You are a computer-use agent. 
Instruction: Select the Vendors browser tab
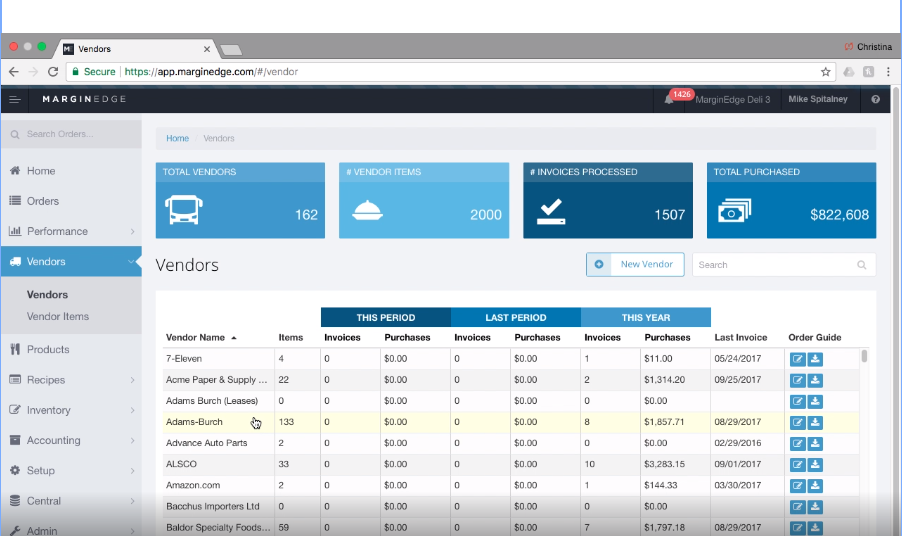pyautogui.click(x=137, y=49)
